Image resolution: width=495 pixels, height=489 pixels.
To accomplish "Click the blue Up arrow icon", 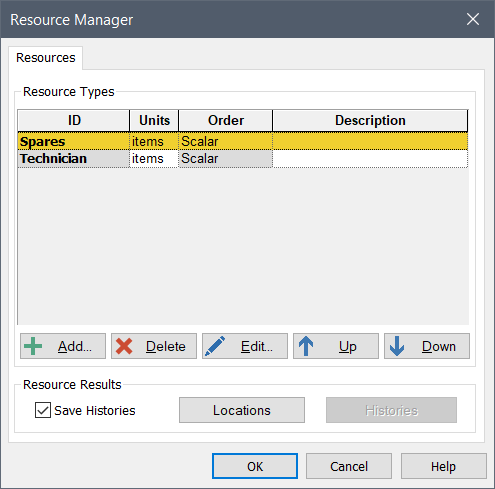I will [306, 346].
